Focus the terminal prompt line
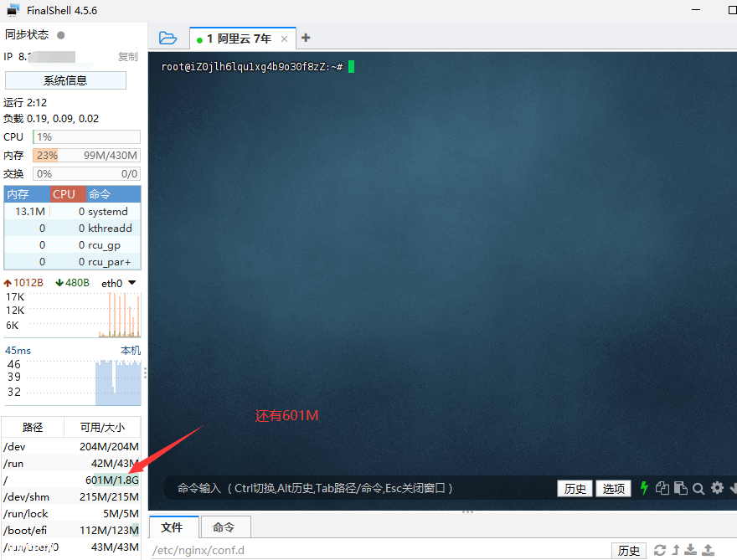 pyautogui.click(x=258, y=67)
